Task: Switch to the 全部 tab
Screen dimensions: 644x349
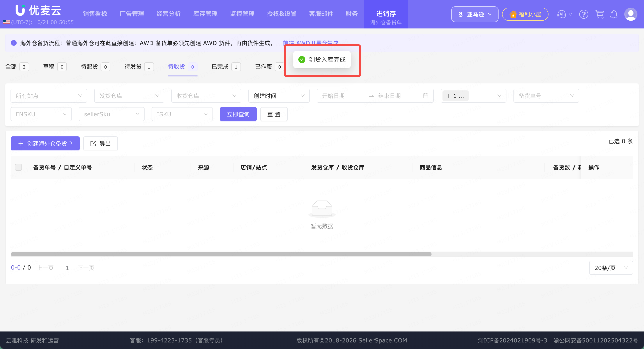Action: pos(17,67)
